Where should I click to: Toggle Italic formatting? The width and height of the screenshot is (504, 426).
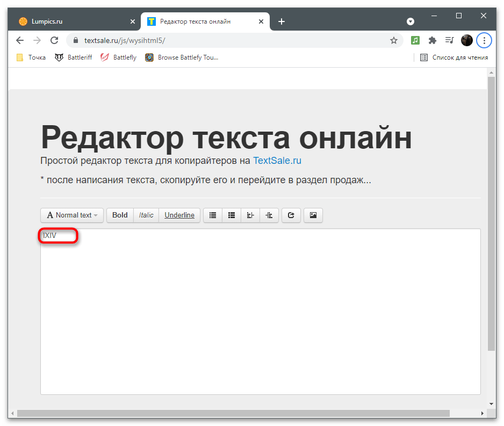pos(146,215)
